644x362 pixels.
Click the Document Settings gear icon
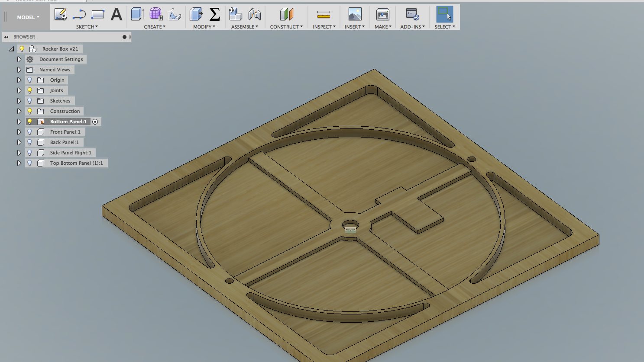coord(30,59)
